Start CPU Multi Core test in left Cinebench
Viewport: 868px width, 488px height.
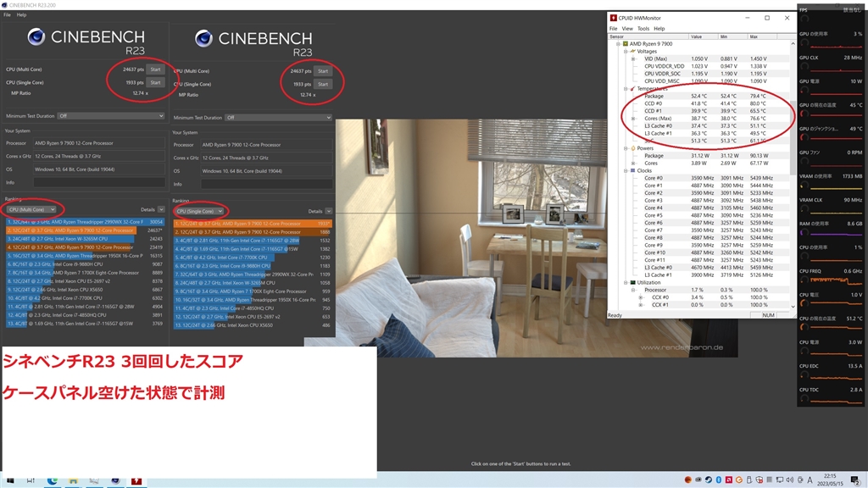(156, 69)
